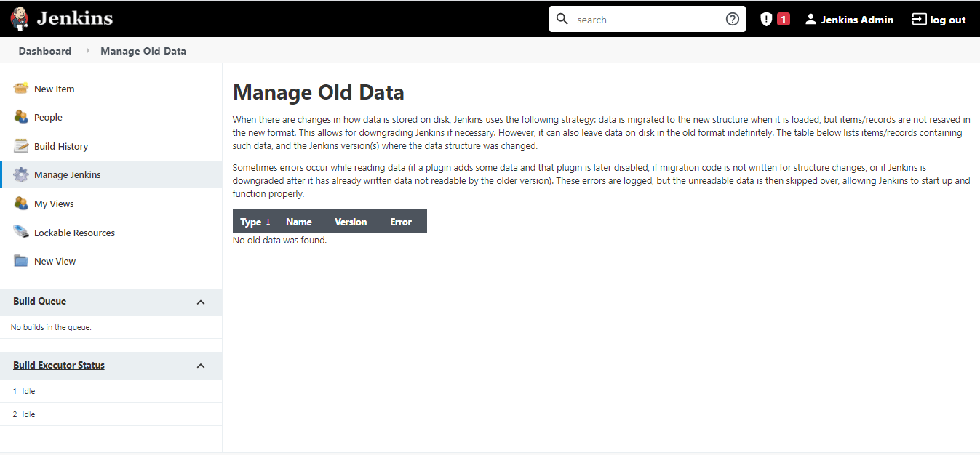Open search help question mark icon
Image resolution: width=980 pixels, height=455 pixels.
coord(732,20)
